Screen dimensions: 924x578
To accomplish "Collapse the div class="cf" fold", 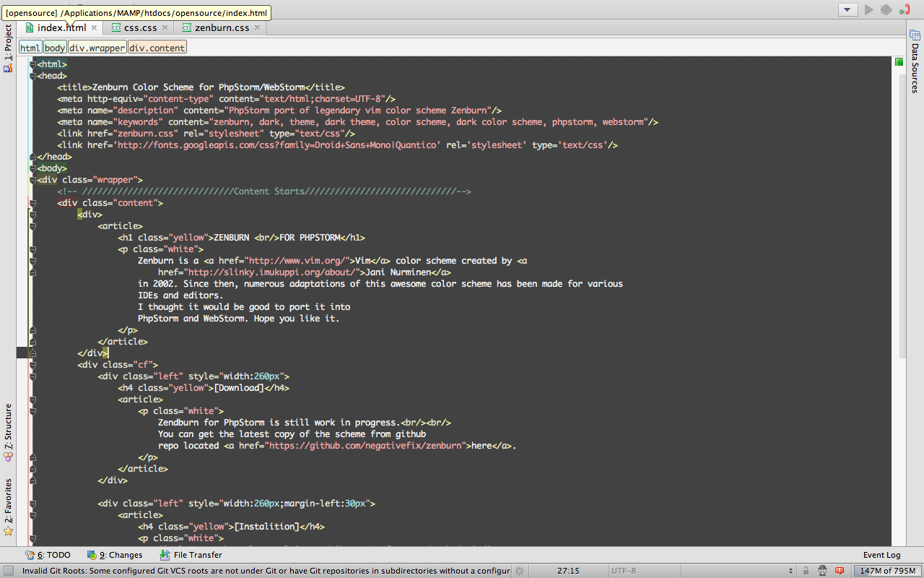I will pos(32,365).
